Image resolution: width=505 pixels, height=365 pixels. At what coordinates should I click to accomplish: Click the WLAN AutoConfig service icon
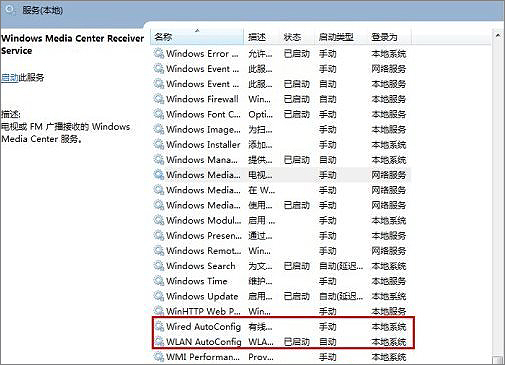pos(159,341)
